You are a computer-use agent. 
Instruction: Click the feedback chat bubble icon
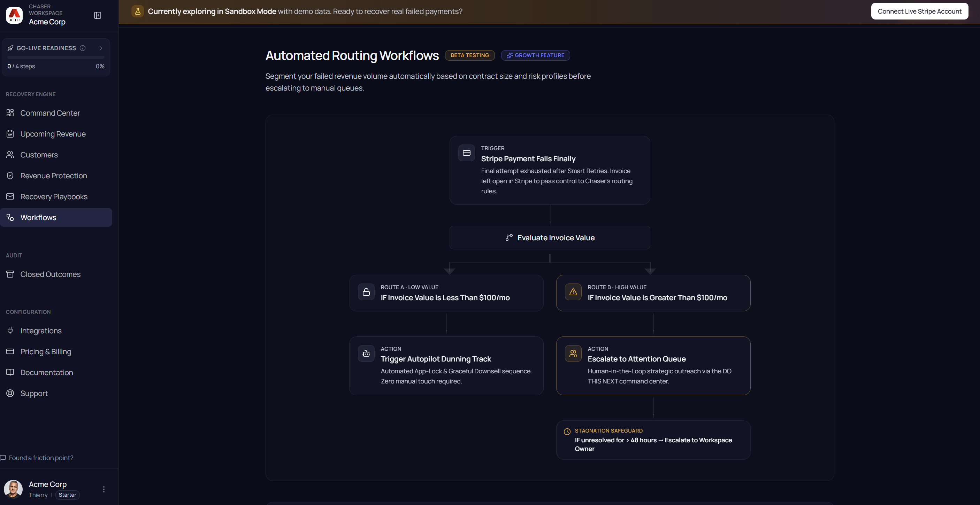[x=3, y=458]
